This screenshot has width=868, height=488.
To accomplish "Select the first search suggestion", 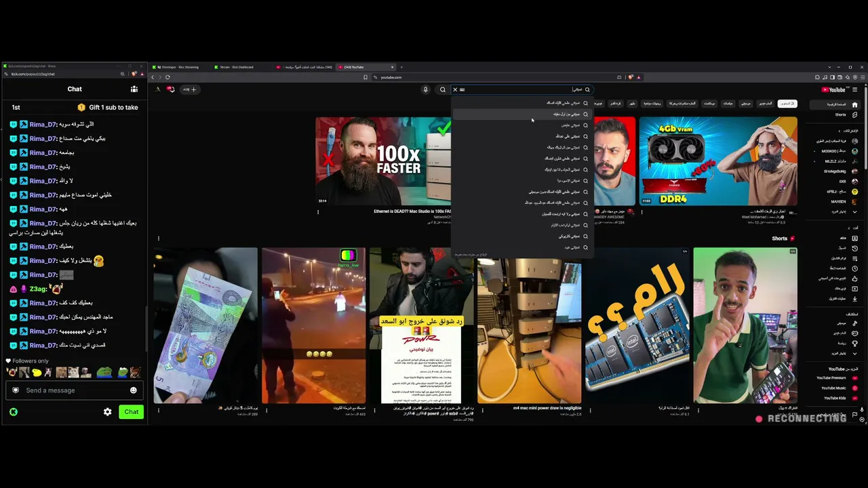I will pyautogui.click(x=521, y=103).
